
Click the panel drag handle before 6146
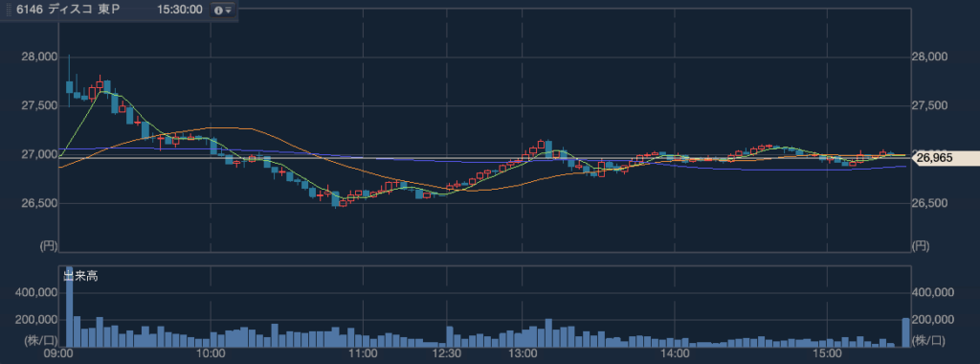[x=9, y=10]
